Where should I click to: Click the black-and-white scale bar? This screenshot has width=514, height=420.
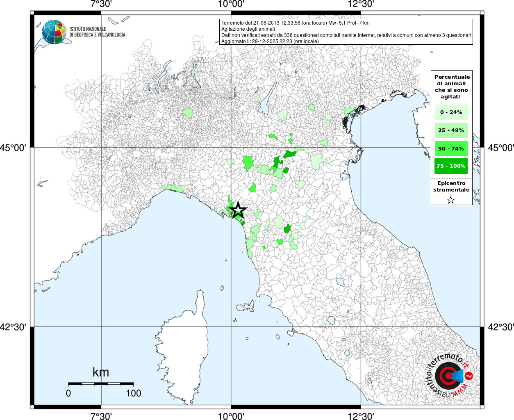tap(101, 384)
